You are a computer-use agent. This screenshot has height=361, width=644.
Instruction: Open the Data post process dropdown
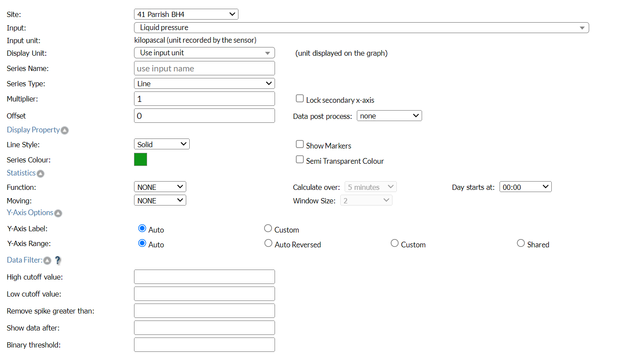[x=389, y=116]
